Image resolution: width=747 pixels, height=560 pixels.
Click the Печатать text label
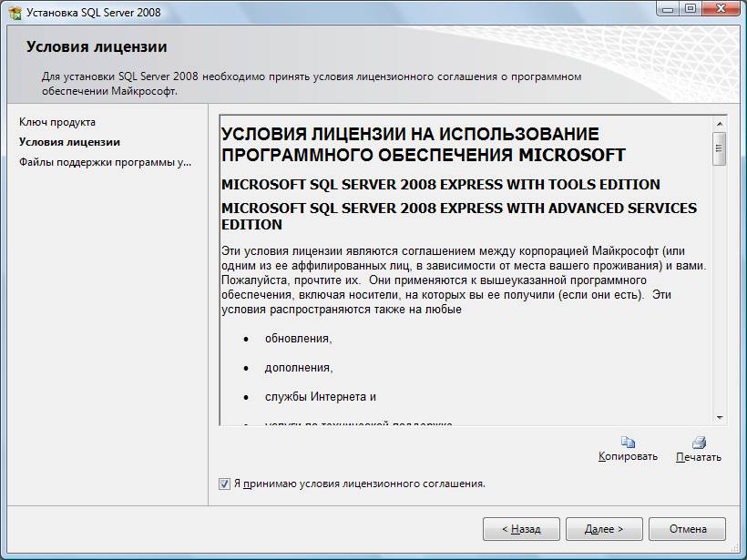[x=699, y=457]
